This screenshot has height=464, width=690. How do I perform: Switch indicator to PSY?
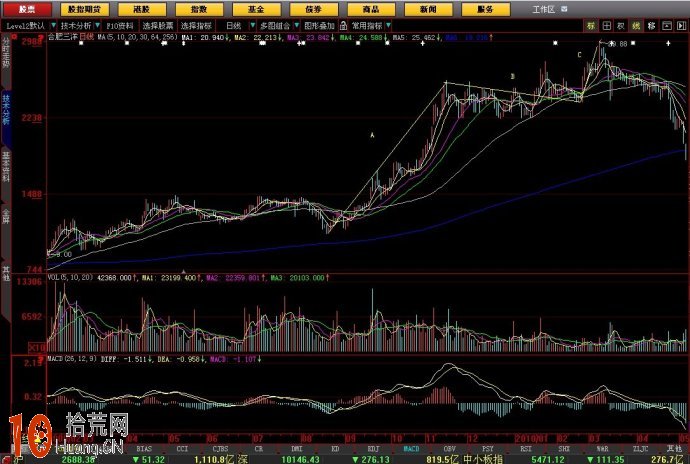tap(488, 449)
